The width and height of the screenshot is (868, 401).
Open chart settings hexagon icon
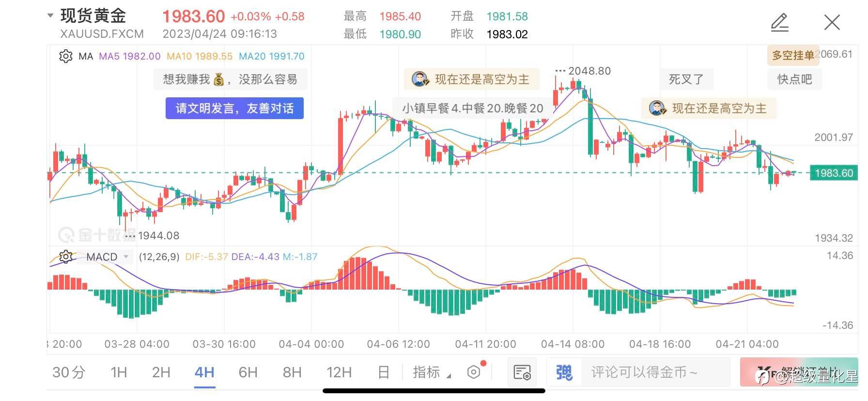tap(474, 371)
